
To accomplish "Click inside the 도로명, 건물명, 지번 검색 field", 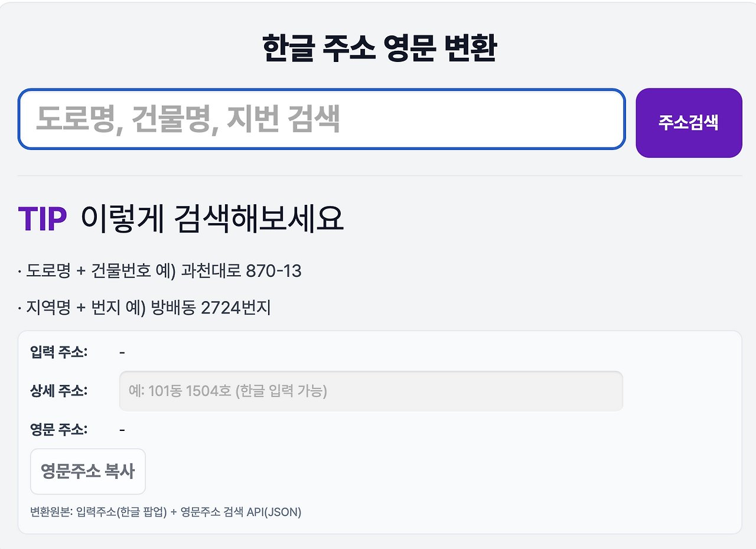I will (322, 119).
